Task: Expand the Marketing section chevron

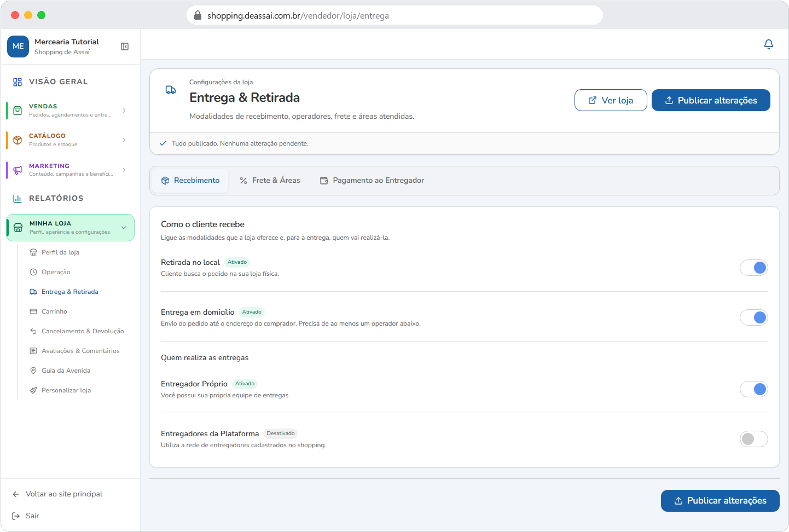Action: (x=124, y=170)
